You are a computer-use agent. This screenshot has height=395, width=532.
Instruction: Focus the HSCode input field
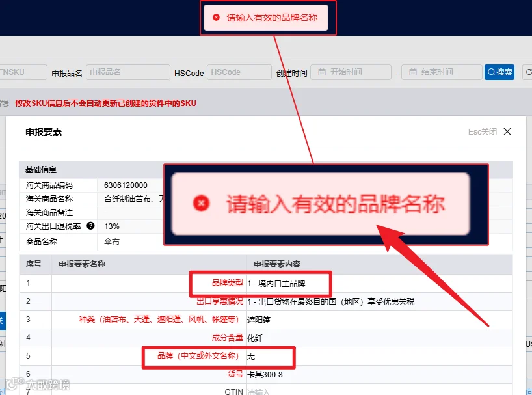tap(239, 72)
